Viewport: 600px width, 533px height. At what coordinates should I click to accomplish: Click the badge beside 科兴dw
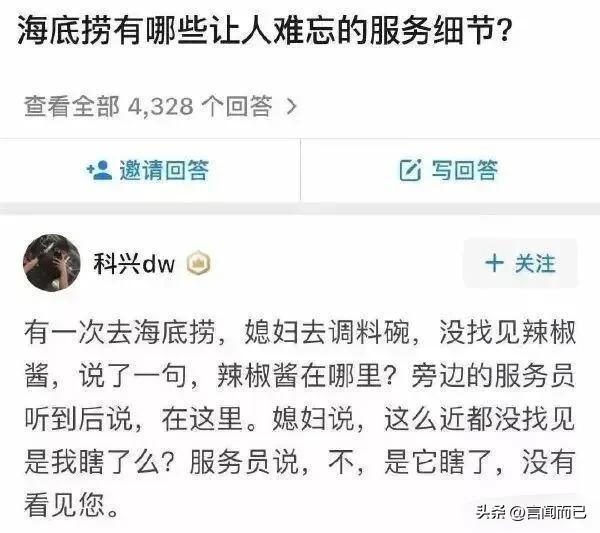(199, 263)
